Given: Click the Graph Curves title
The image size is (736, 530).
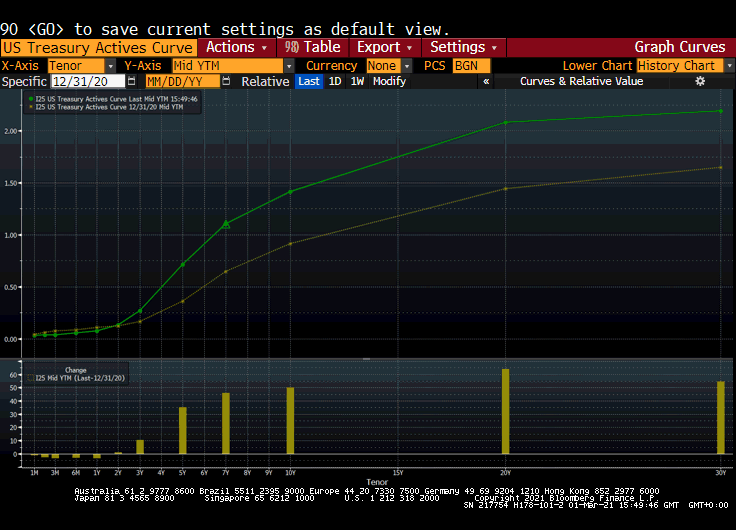Looking at the screenshot, I should [680, 47].
